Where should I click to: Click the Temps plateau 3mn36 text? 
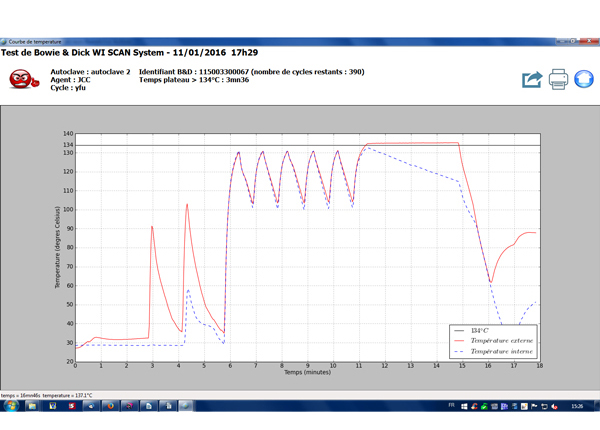pyautogui.click(x=194, y=80)
